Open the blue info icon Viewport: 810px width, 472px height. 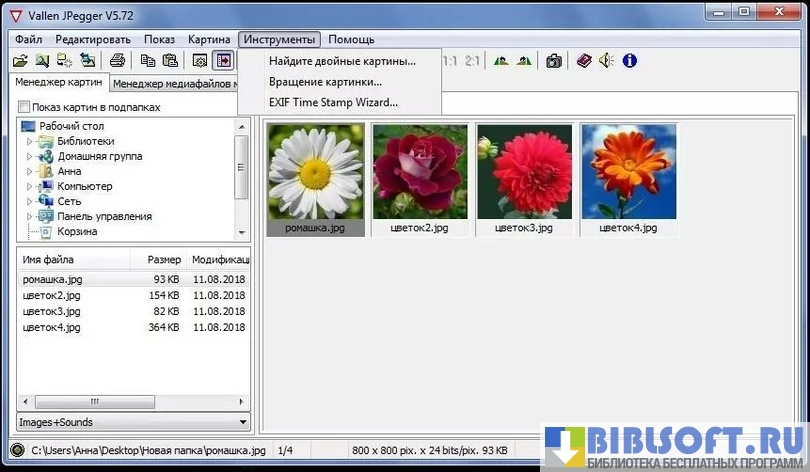[x=629, y=61]
